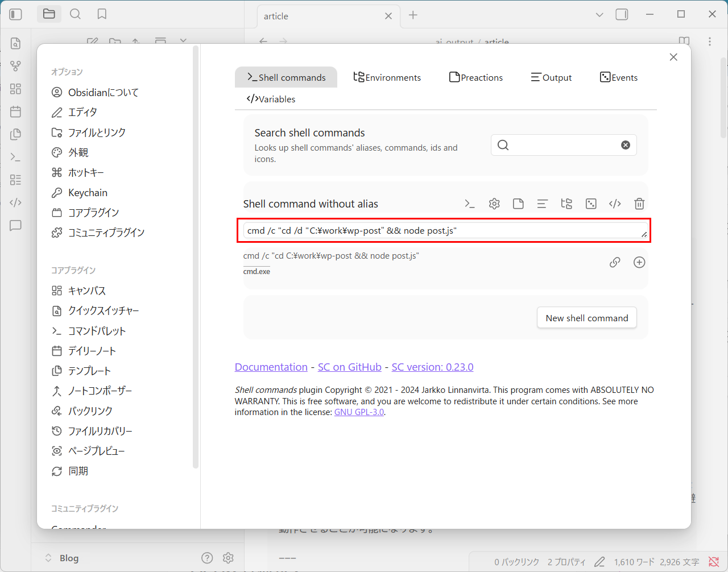The image size is (728, 572).
Task: Expand the tab list dropdown chevron
Action: 599,15
